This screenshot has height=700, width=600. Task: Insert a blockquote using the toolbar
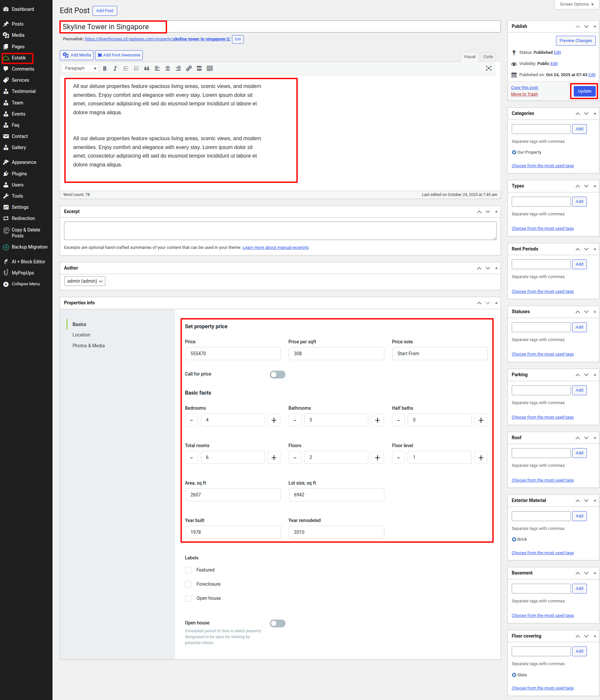coord(146,68)
